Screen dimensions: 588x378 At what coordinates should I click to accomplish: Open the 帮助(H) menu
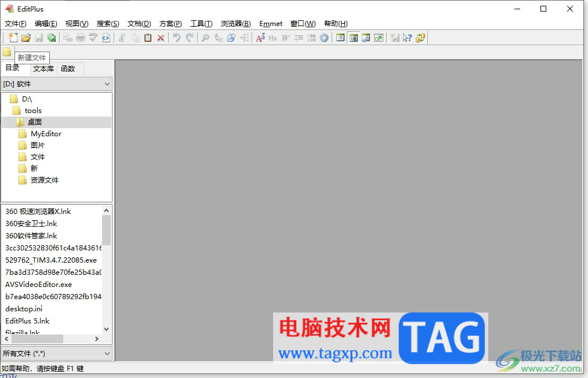click(x=336, y=24)
